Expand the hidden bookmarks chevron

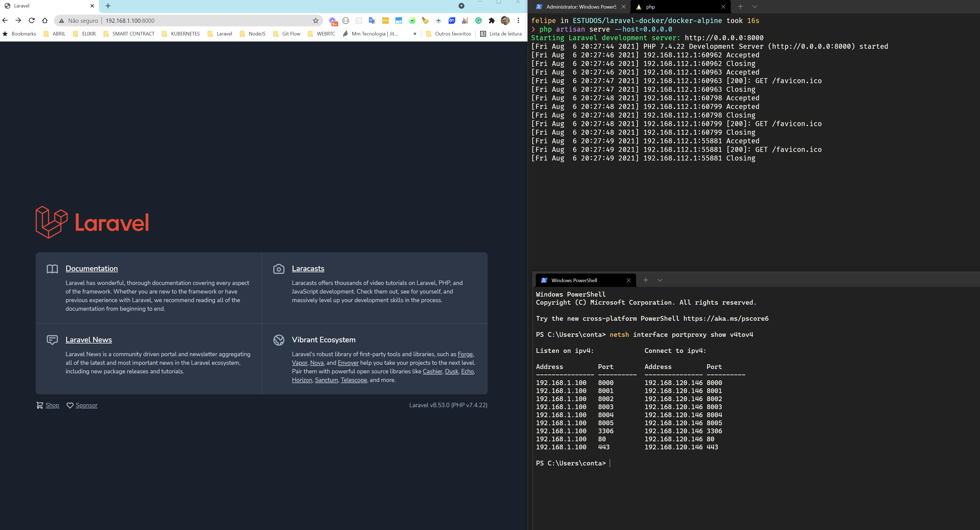415,34
